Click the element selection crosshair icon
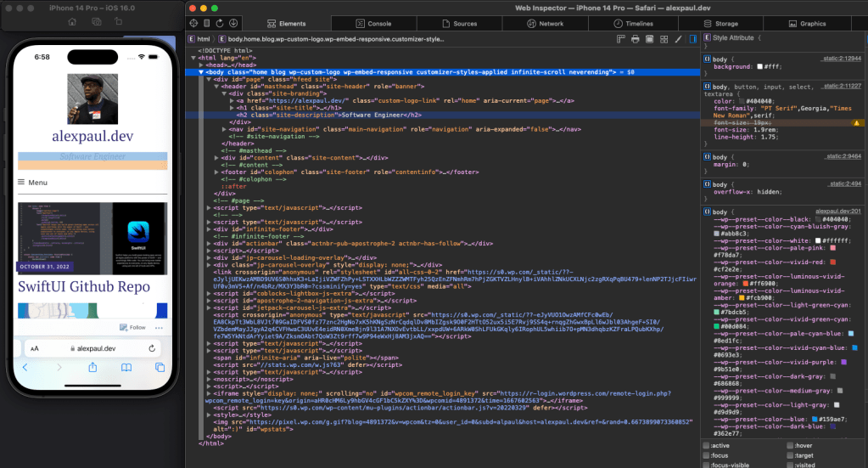Viewport: 868px width, 468px height. pos(193,24)
